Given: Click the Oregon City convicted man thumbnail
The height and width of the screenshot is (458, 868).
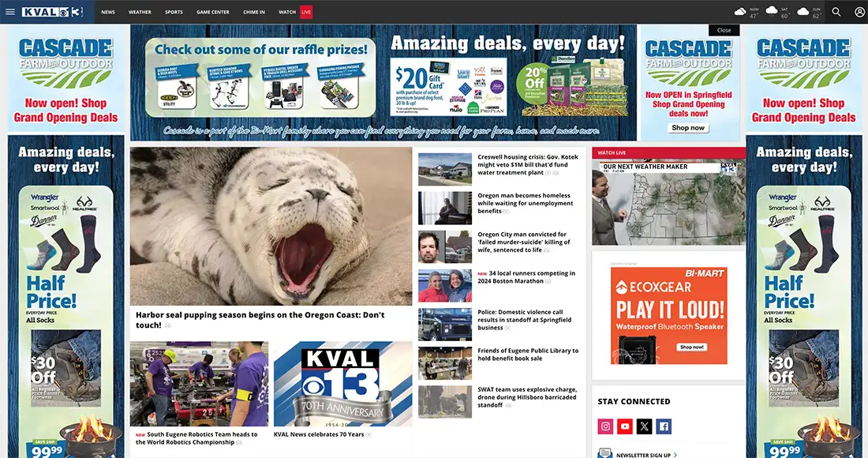Looking at the screenshot, I should (445, 247).
